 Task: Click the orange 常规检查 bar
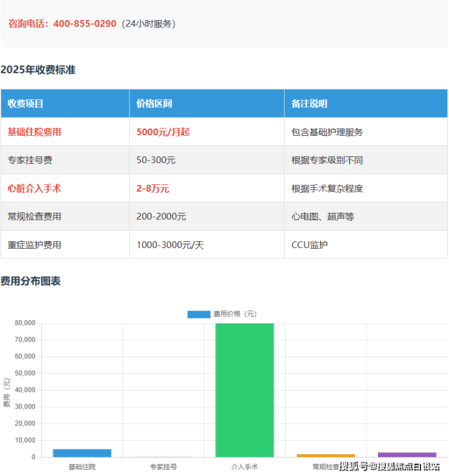point(326,455)
